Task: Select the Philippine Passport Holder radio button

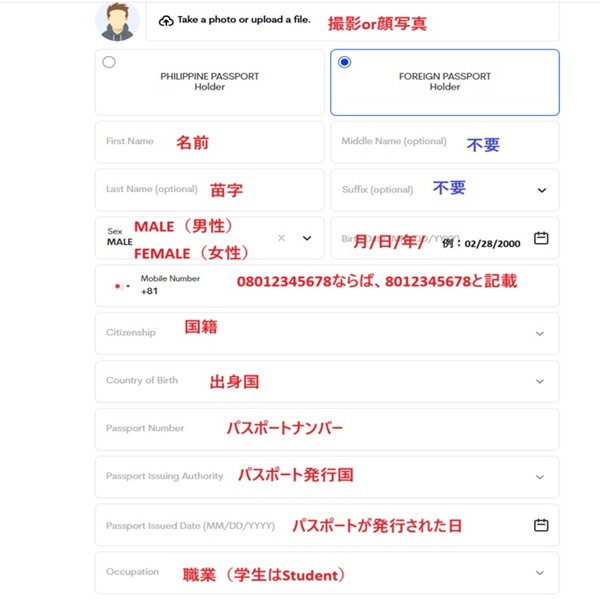Action: (109, 62)
